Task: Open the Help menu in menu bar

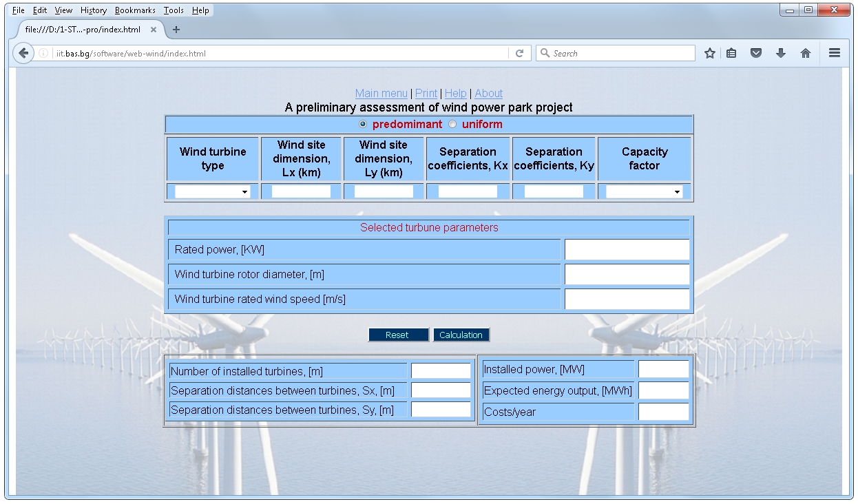Action: pos(200,10)
